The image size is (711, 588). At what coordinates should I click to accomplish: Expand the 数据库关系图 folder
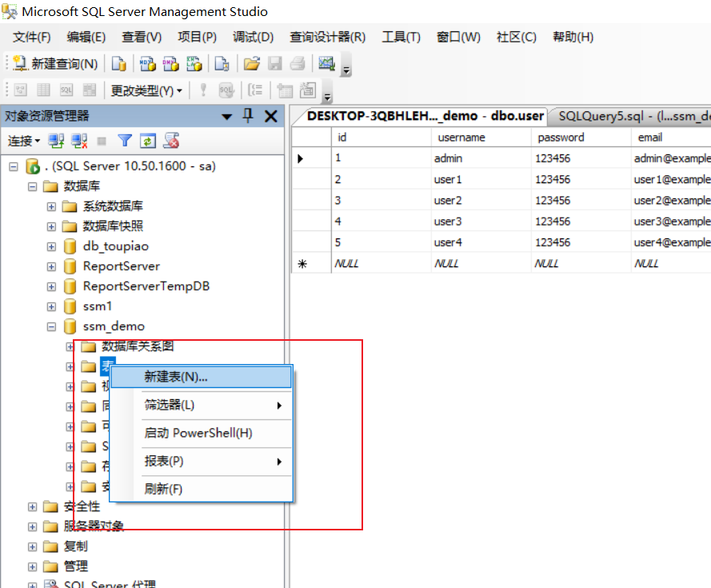tap(70, 346)
